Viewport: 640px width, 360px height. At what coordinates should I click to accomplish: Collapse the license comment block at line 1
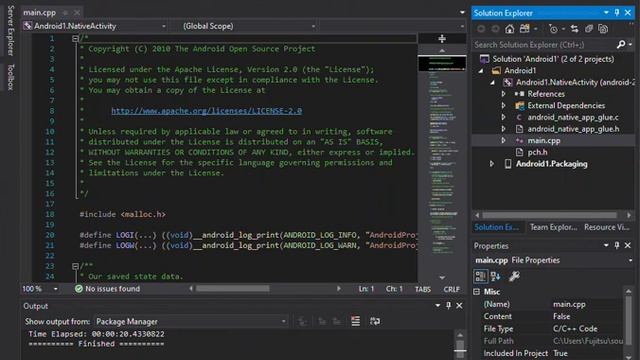pyautogui.click(x=75, y=39)
